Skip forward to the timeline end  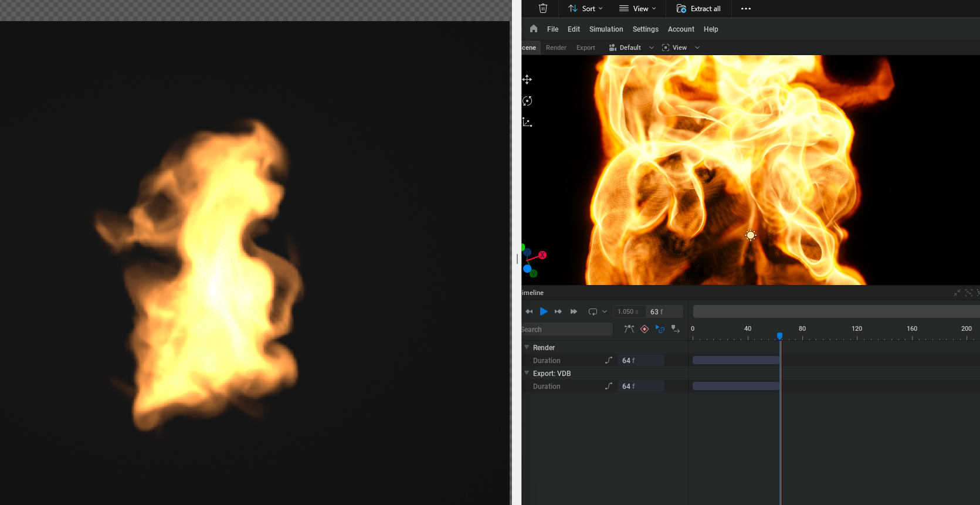click(574, 311)
